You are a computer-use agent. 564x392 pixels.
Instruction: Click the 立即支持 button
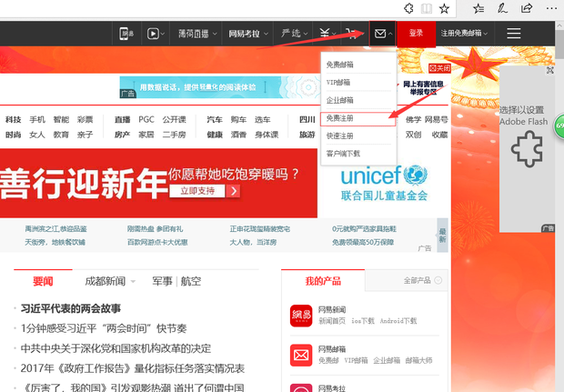pos(197,191)
